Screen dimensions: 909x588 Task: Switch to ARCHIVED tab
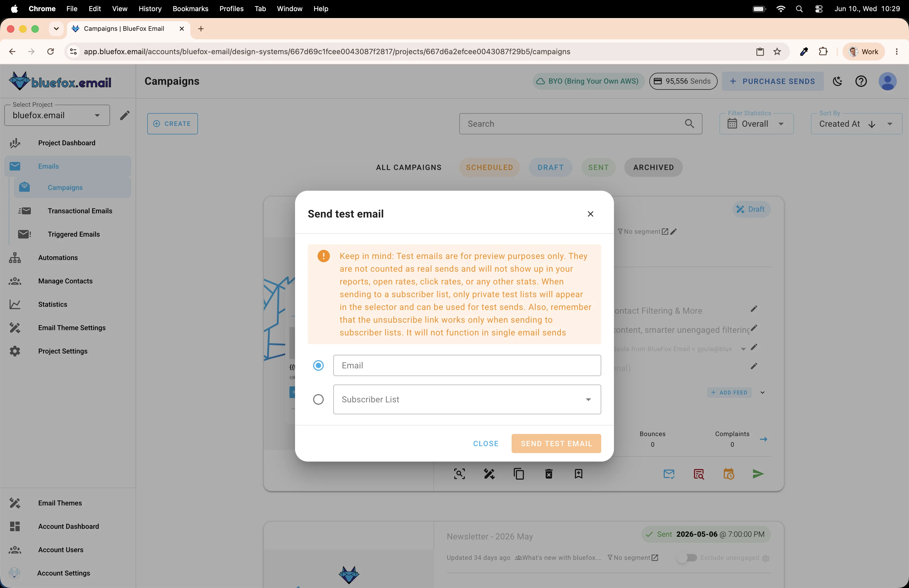[653, 168]
